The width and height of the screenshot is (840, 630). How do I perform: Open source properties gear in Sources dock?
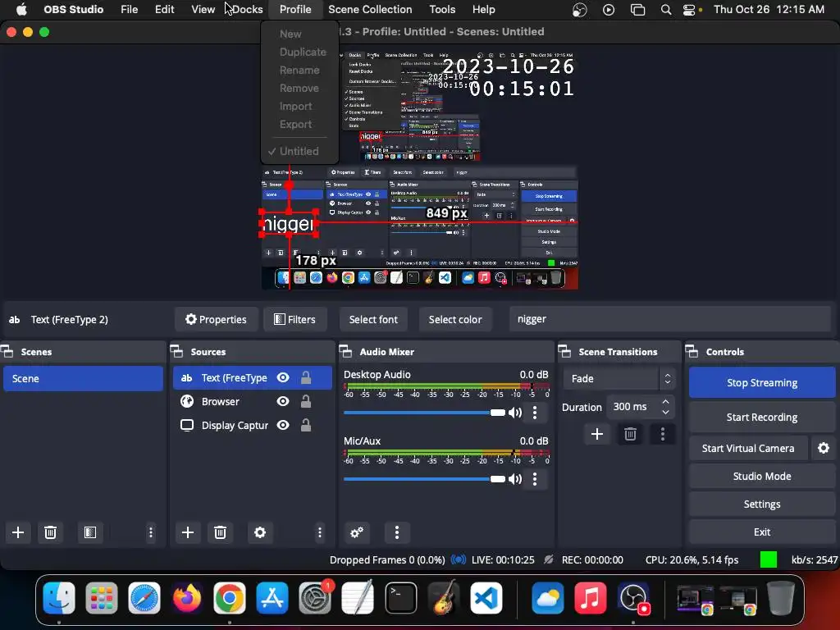260,532
